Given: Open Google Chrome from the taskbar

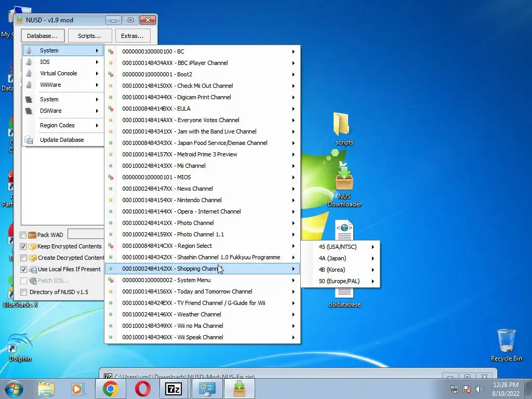Looking at the screenshot, I should (111, 389).
